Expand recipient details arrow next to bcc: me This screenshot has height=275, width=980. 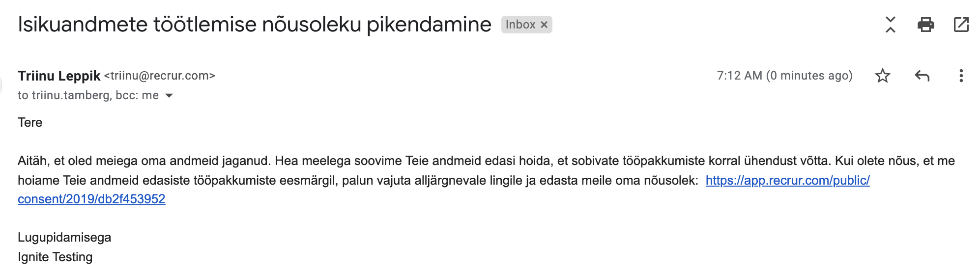[x=169, y=96]
